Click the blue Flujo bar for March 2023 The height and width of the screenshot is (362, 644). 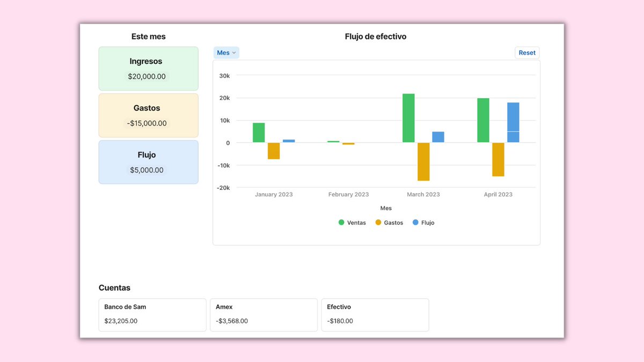[x=438, y=137]
